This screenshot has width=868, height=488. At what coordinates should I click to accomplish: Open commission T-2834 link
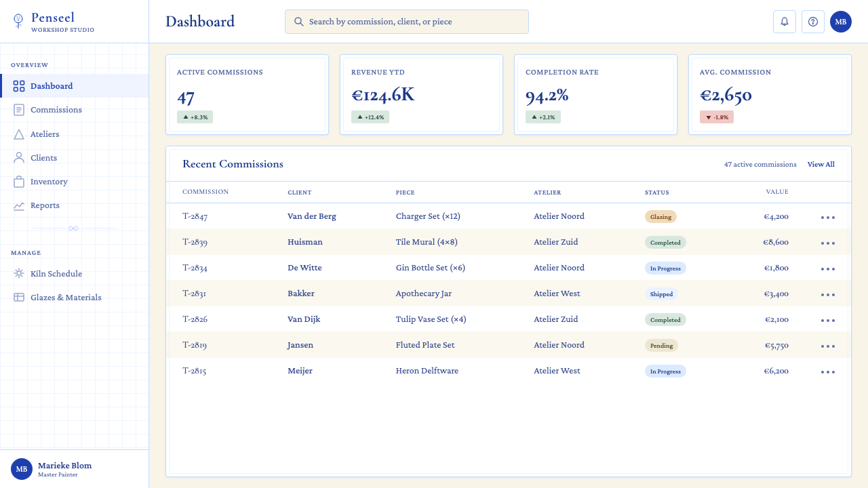tap(195, 268)
